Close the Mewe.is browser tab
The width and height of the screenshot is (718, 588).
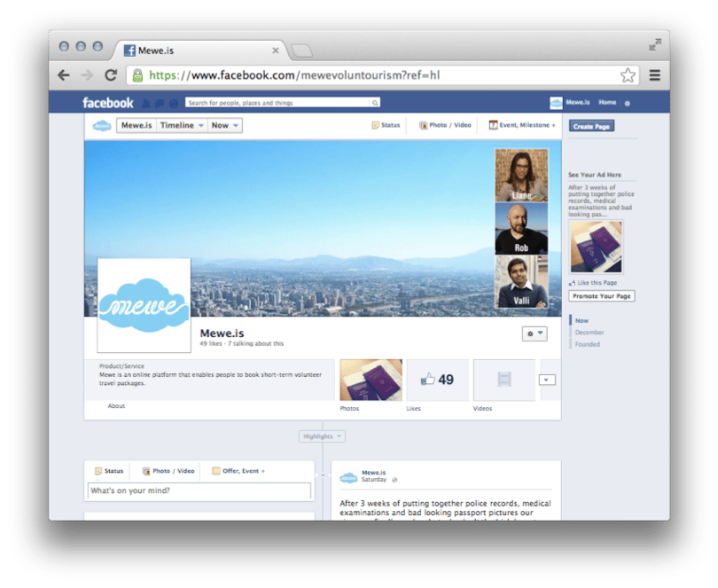pyautogui.click(x=275, y=51)
